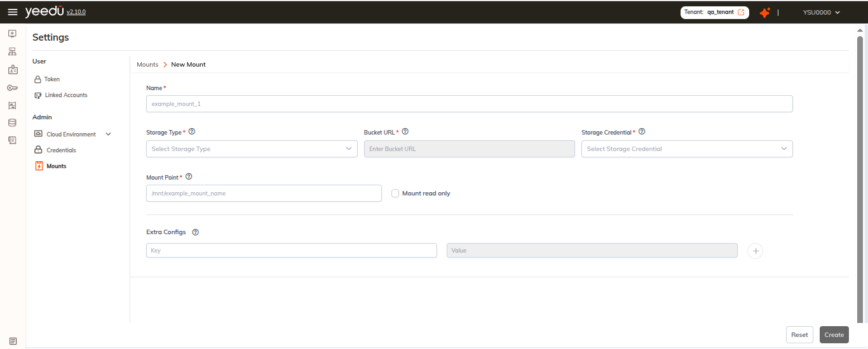The image size is (868, 349).
Task: Click the Yeedu logo
Action: (x=44, y=11)
